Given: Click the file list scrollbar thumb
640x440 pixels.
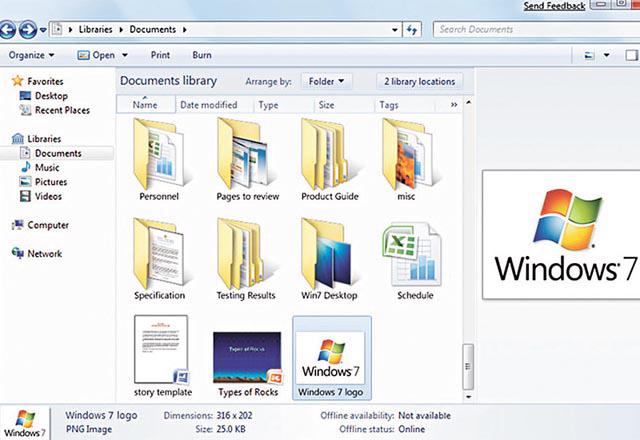Looking at the screenshot, I should (468, 367).
